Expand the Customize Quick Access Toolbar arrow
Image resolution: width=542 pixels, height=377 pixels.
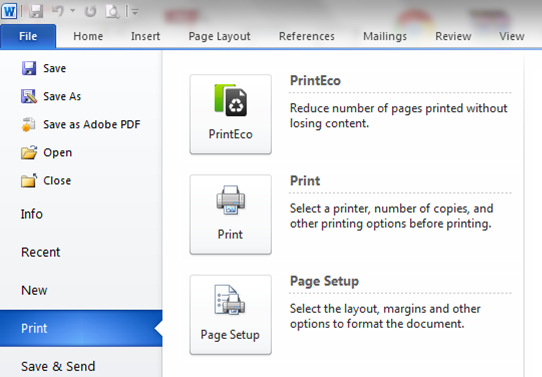(x=135, y=12)
